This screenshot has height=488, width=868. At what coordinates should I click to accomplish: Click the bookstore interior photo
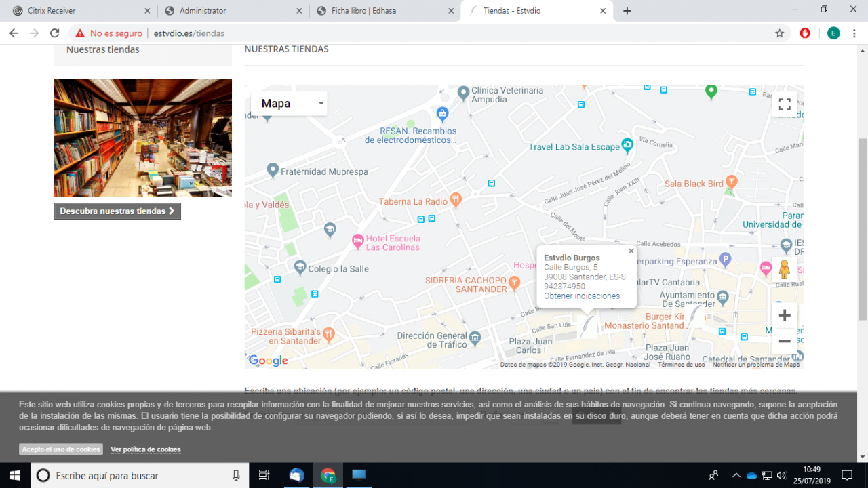tap(143, 138)
